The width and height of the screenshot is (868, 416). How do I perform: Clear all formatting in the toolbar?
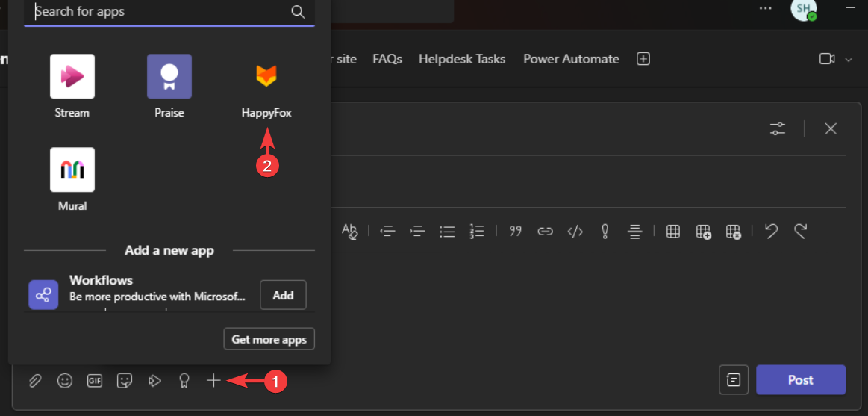coord(350,231)
